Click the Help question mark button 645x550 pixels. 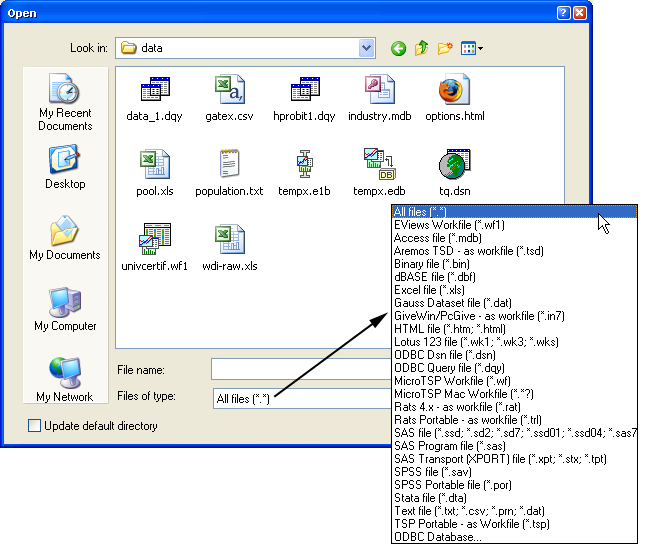pos(564,13)
